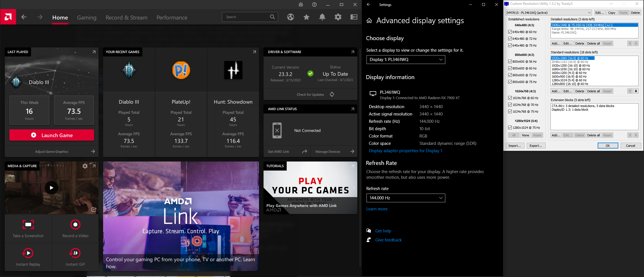
Task: Open AMD Software settings gear icon
Action: tap(338, 17)
